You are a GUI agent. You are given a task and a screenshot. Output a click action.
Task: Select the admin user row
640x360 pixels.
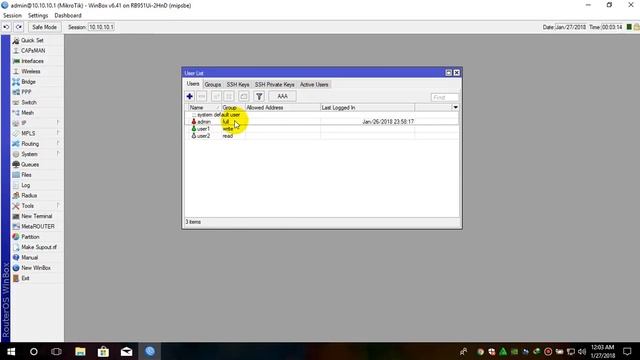(x=322, y=122)
